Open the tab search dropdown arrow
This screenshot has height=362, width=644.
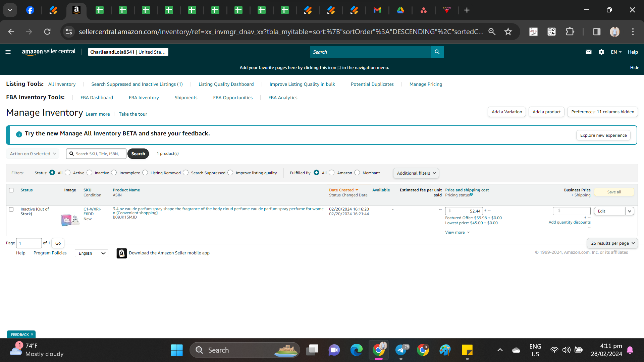coord(10,10)
